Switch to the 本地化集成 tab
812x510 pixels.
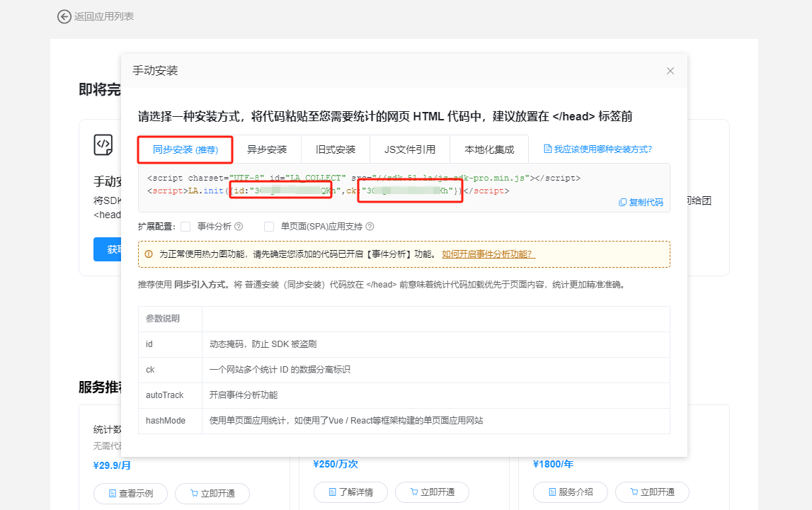click(x=489, y=149)
